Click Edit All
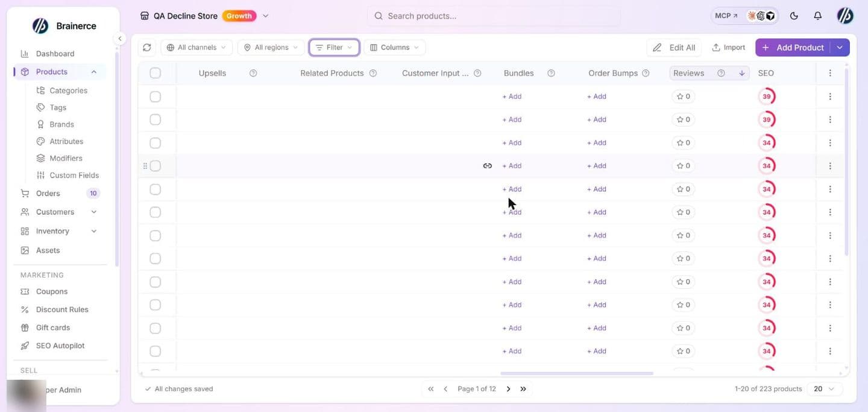This screenshot has width=868, height=412. (x=675, y=48)
